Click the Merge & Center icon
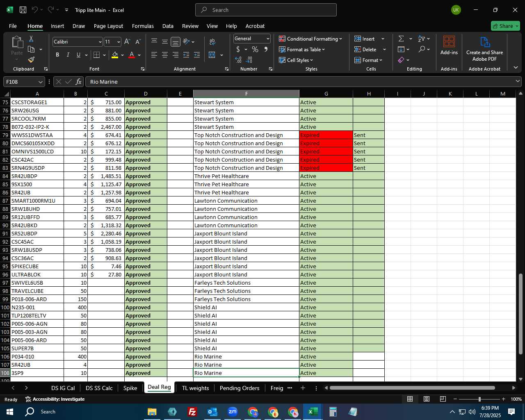525x420 pixels. tap(212, 55)
